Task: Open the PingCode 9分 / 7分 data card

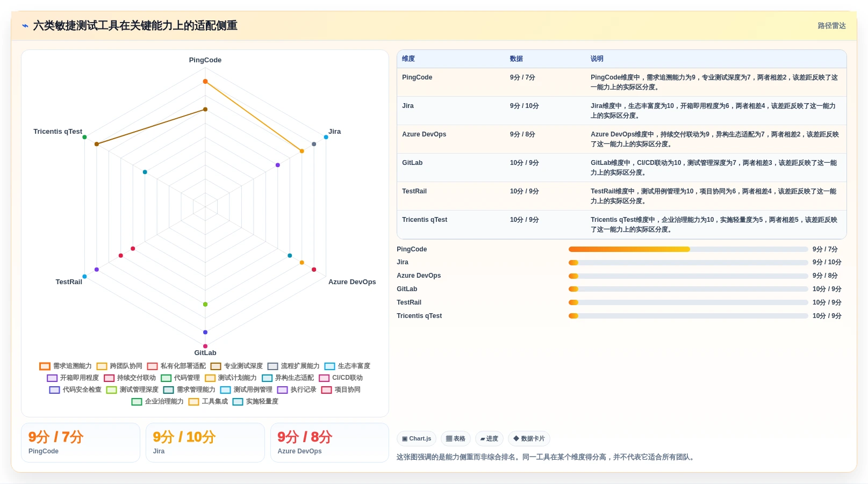Action: (x=81, y=443)
